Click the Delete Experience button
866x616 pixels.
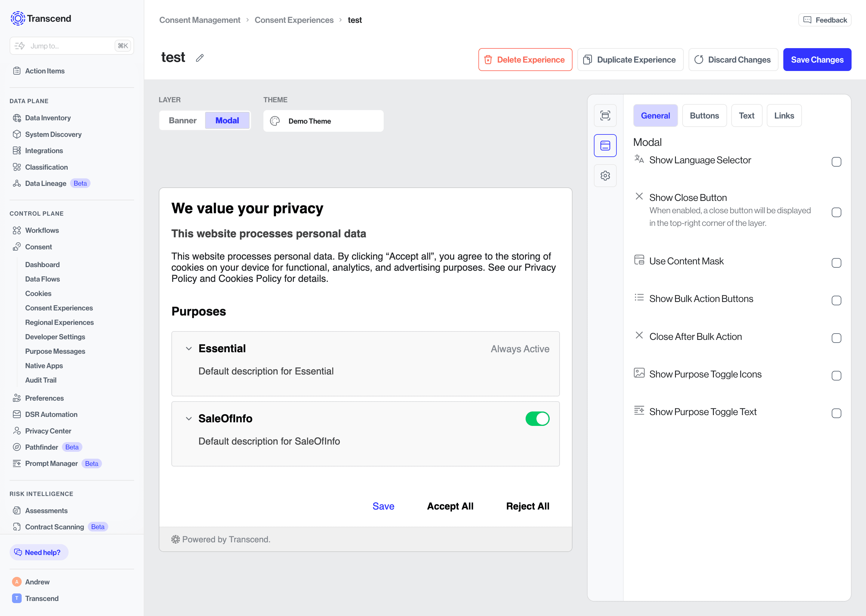click(525, 60)
